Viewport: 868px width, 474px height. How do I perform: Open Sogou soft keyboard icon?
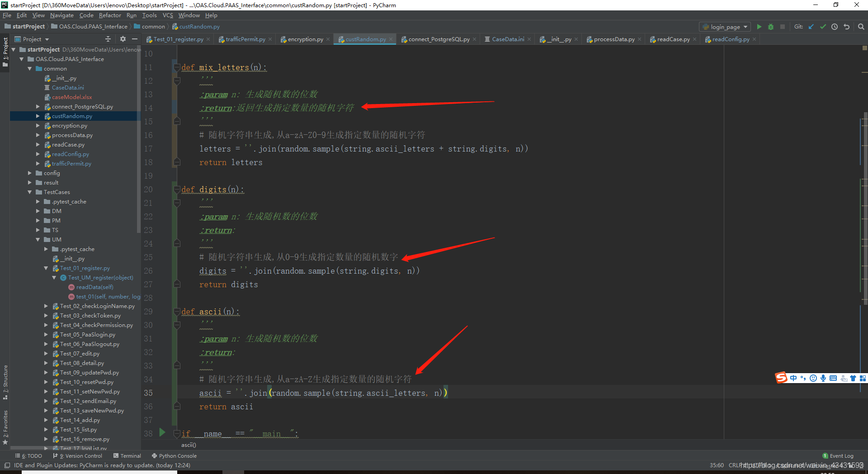[x=833, y=378]
